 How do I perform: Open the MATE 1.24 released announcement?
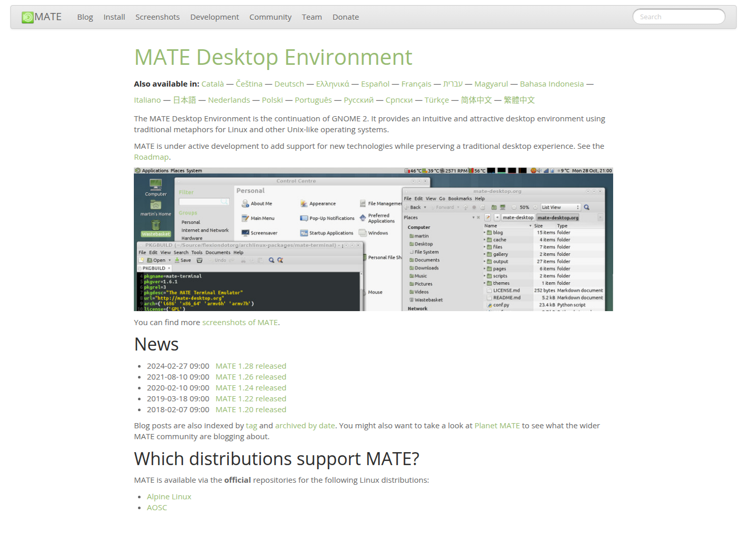tap(251, 388)
